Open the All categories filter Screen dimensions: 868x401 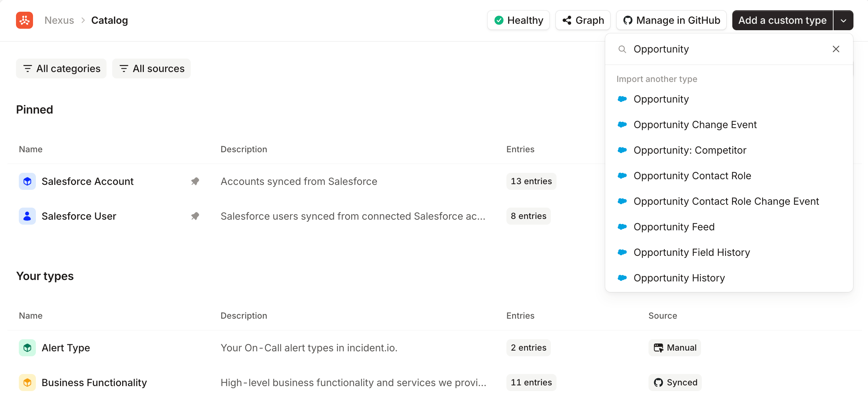(61, 68)
